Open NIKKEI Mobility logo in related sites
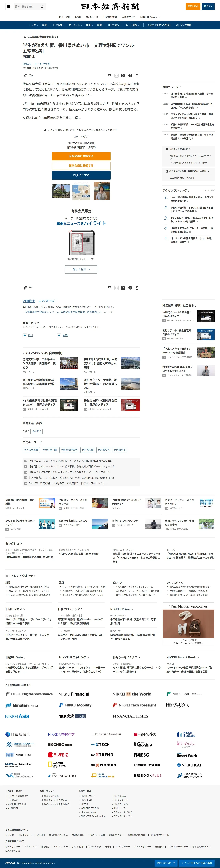The height and width of the screenshot is (868, 220). [75, 705]
